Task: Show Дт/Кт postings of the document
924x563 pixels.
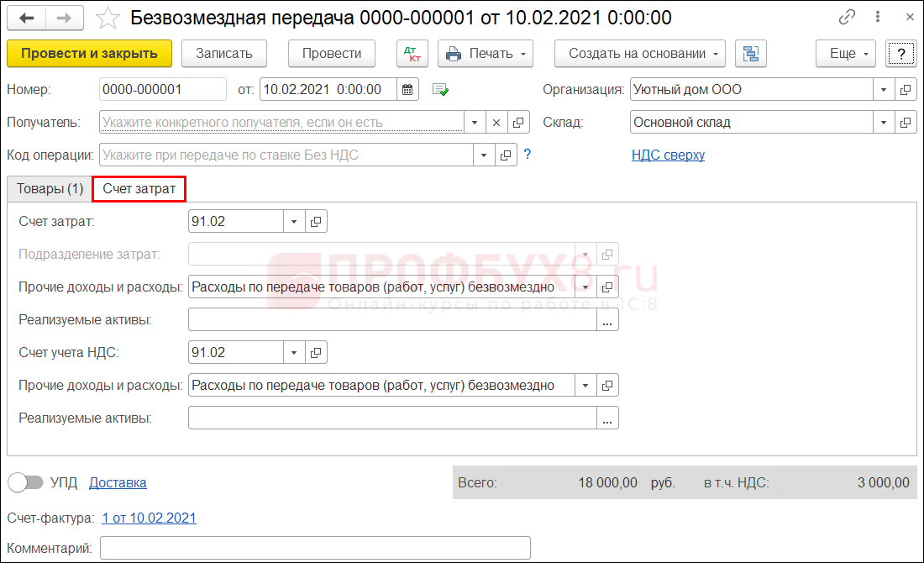Action: click(x=412, y=54)
